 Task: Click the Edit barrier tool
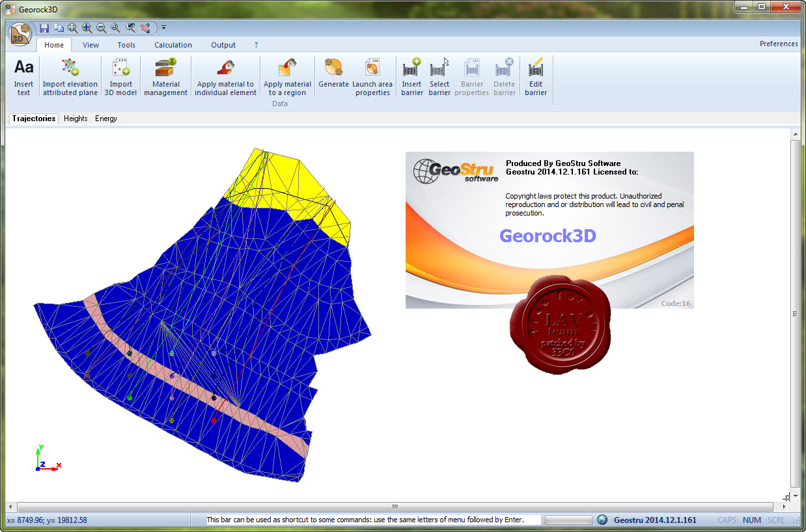click(536, 77)
